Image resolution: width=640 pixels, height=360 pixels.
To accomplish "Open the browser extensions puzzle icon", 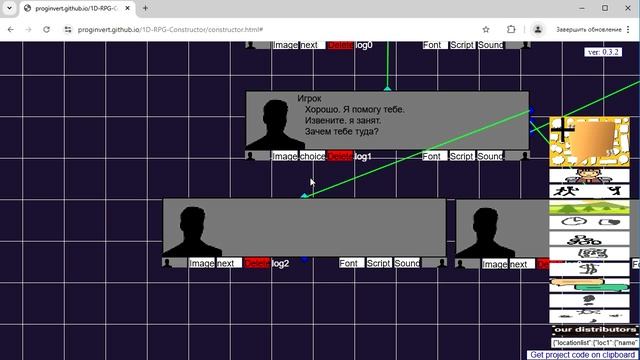I will click(511, 29).
